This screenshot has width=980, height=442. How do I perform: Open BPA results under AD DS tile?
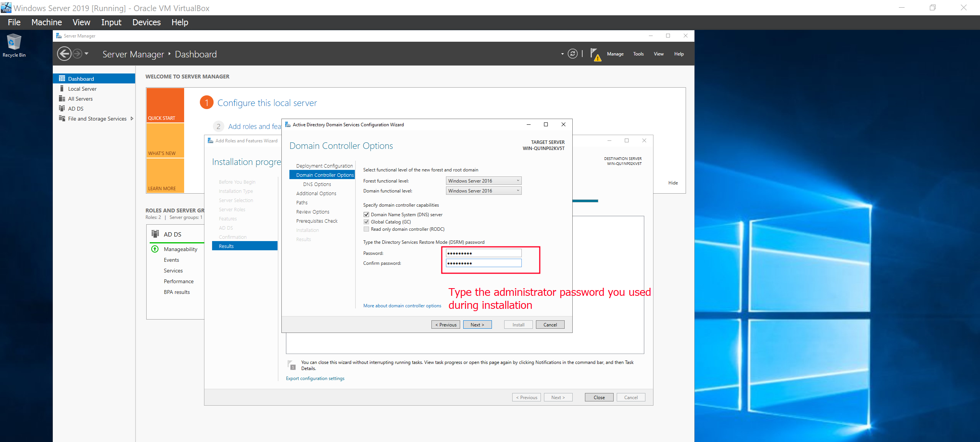coord(176,292)
